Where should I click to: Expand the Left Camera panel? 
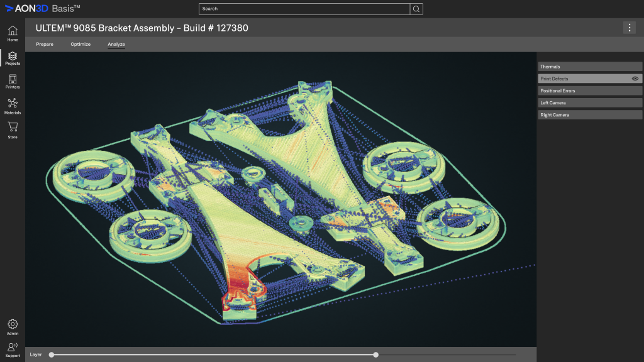[589, 102]
